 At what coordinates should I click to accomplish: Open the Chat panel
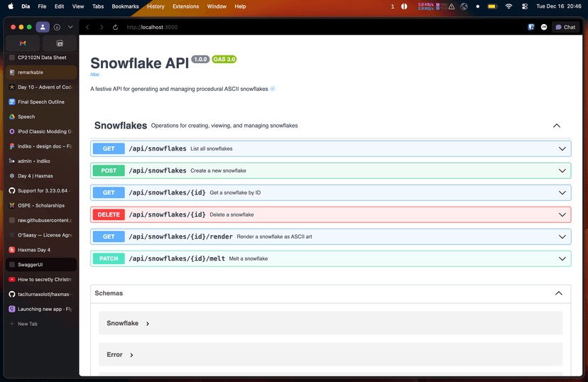565,27
